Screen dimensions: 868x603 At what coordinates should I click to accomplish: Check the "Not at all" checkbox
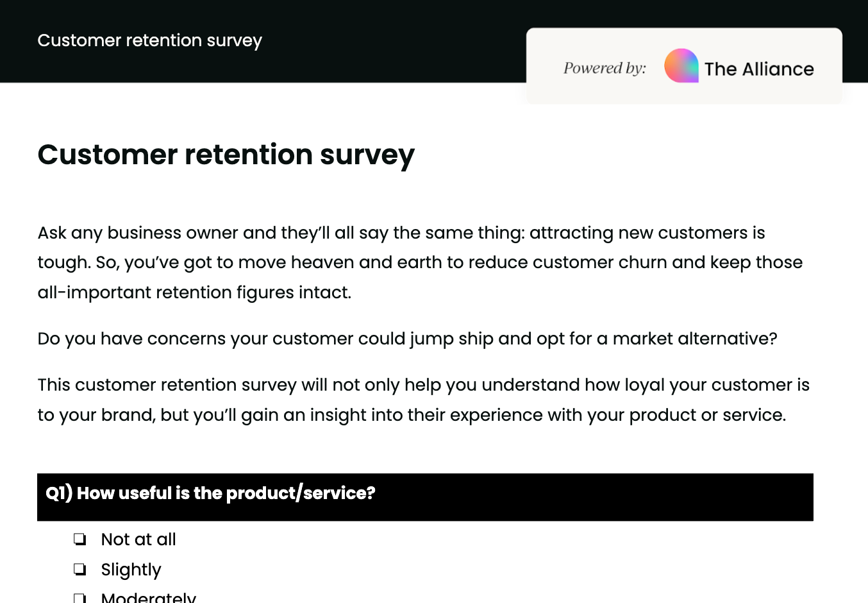tap(79, 539)
